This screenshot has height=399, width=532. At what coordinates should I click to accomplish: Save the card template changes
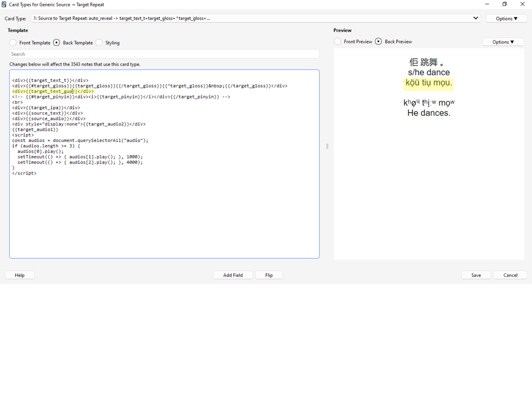(476, 275)
